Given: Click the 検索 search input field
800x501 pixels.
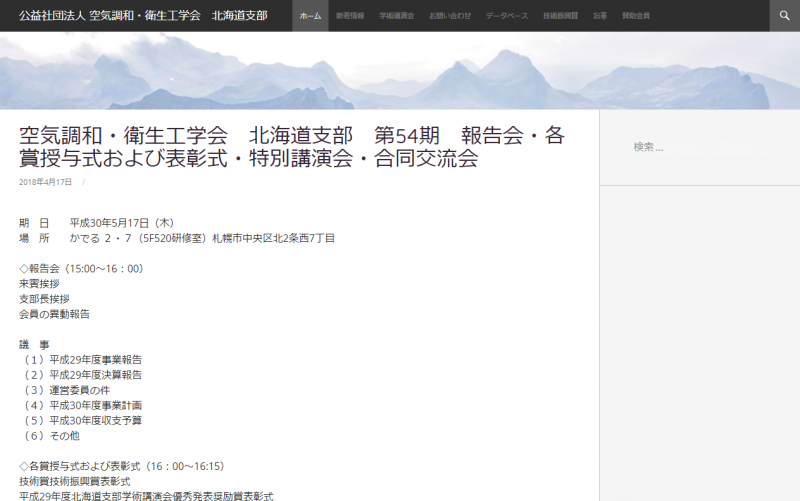Looking at the screenshot, I should 699,147.
